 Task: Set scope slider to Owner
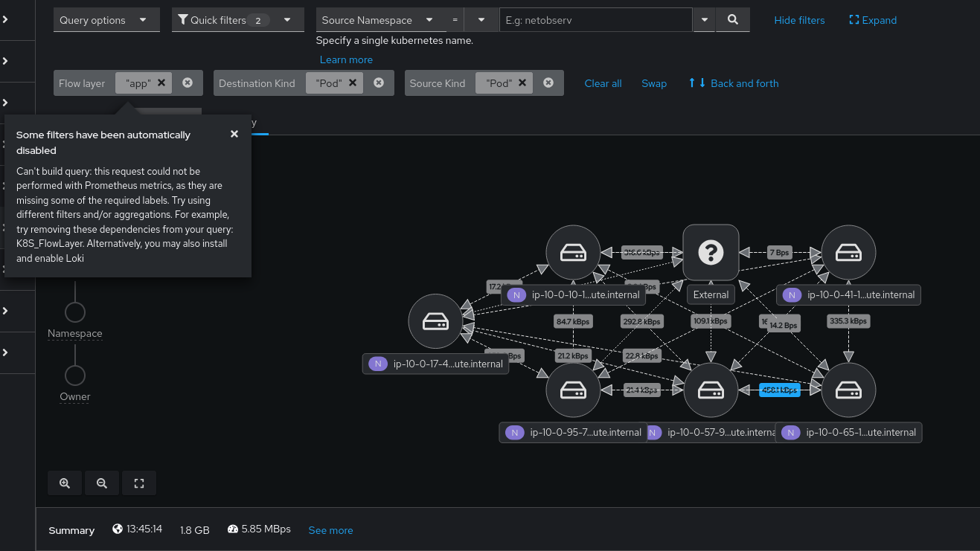click(75, 376)
